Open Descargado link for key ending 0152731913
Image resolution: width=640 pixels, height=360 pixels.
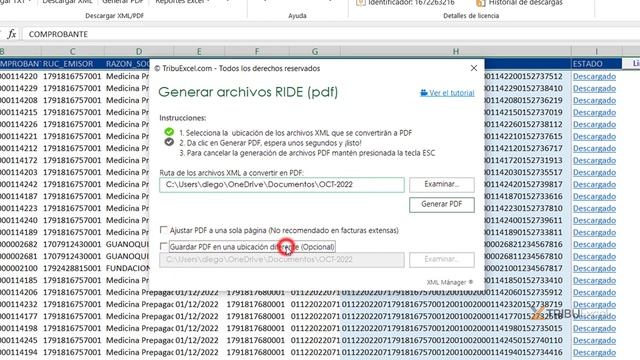594,160
